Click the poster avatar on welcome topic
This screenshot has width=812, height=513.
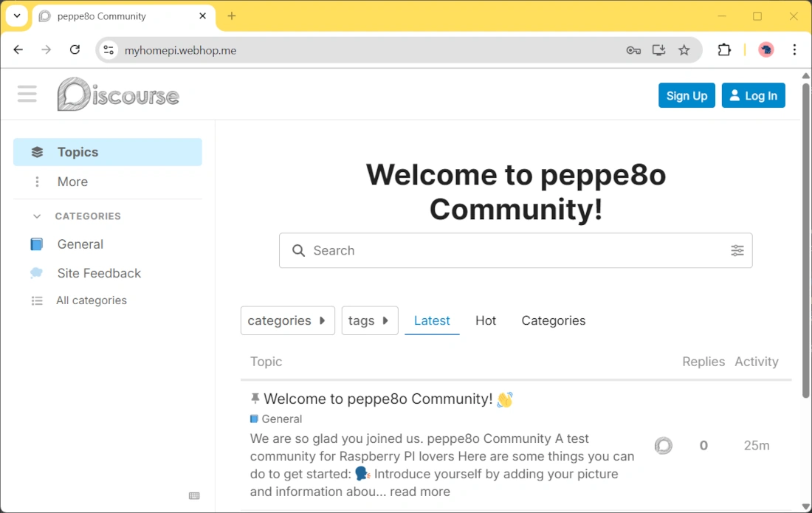664,445
